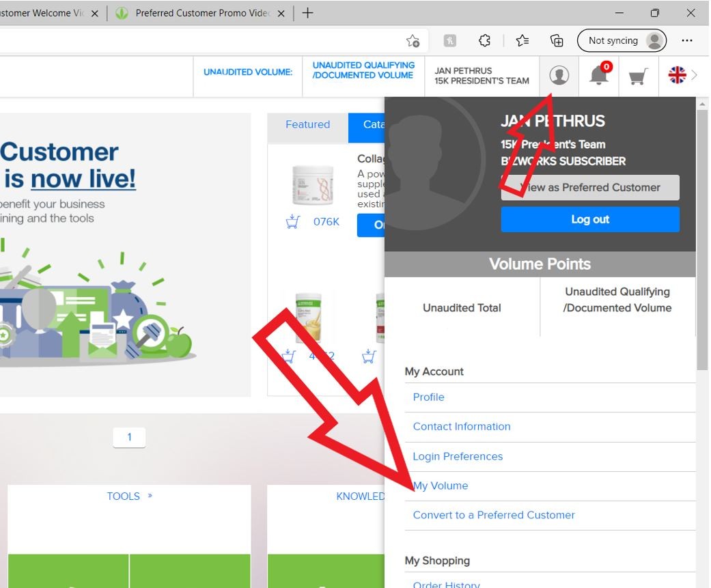The width and height of the screenshot is (711, 588).
Task: Open the shopping cart icon in header
Action: (638, 76)
